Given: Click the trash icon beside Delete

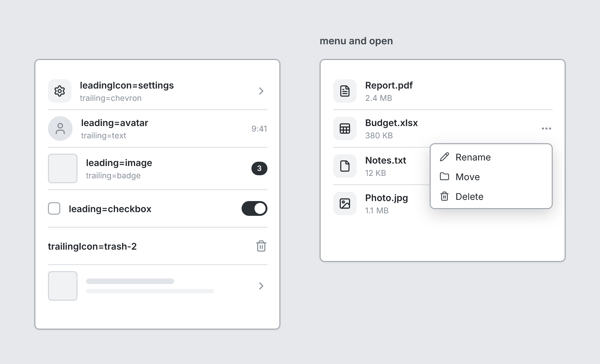Looking at the screenshot, I should (444, 196).
